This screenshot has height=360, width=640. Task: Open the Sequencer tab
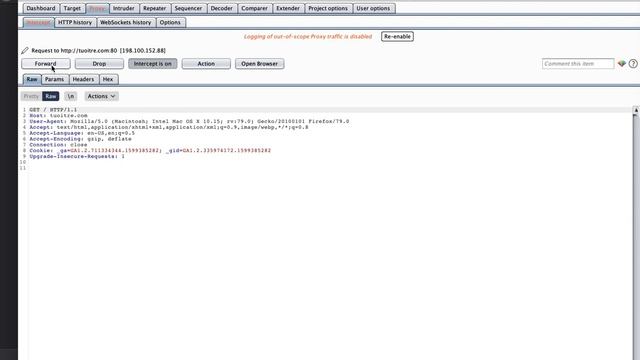pyautogui.click(x=188, y=8)
